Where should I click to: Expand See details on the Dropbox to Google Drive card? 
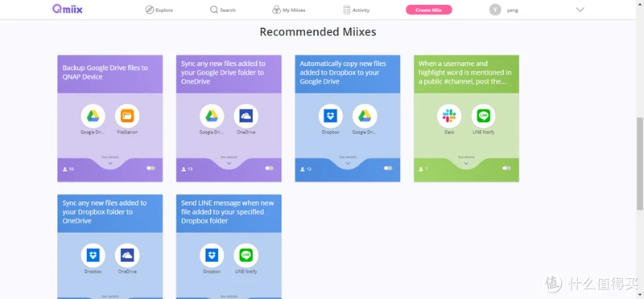(x=348, y=161)
